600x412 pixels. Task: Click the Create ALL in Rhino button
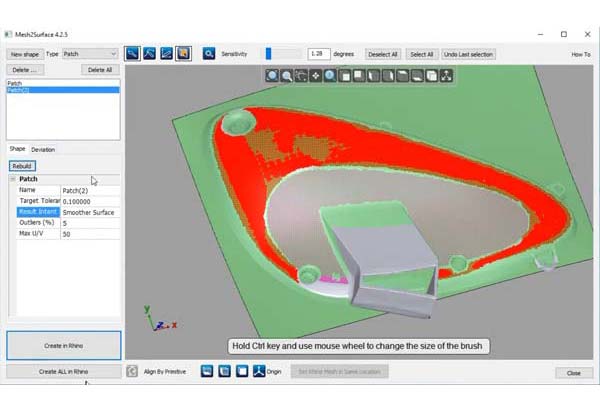[63, 371]
